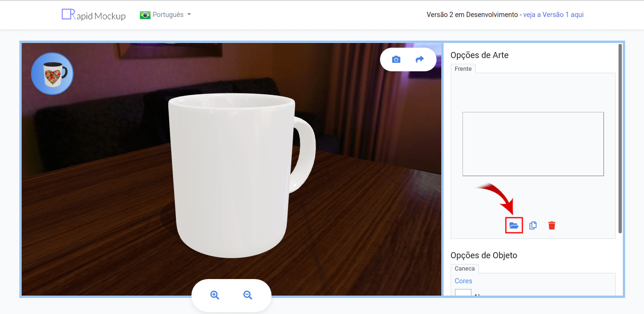Click the empty artwork preview box

click(x=533, y=144)
